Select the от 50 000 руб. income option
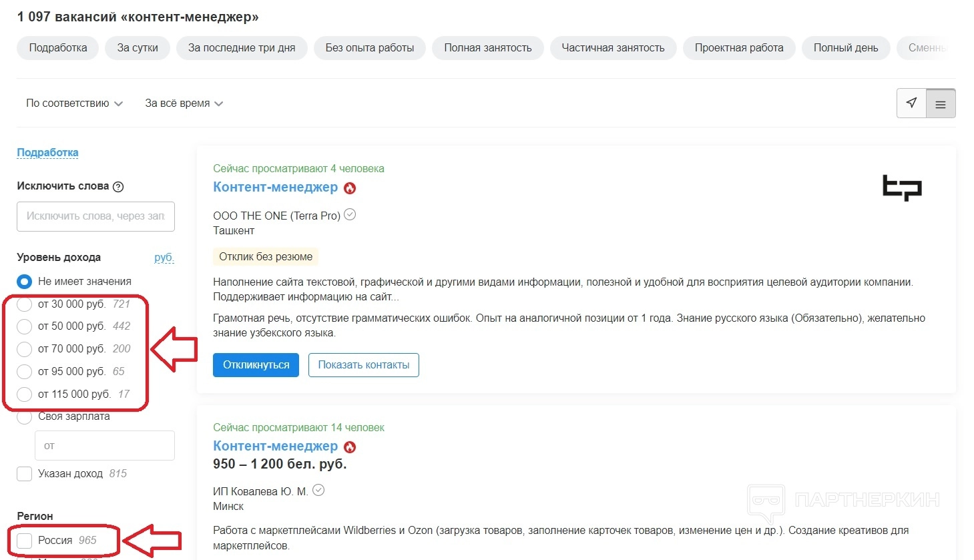The width and height of the screenshot is (974, 560). [25, 326]
